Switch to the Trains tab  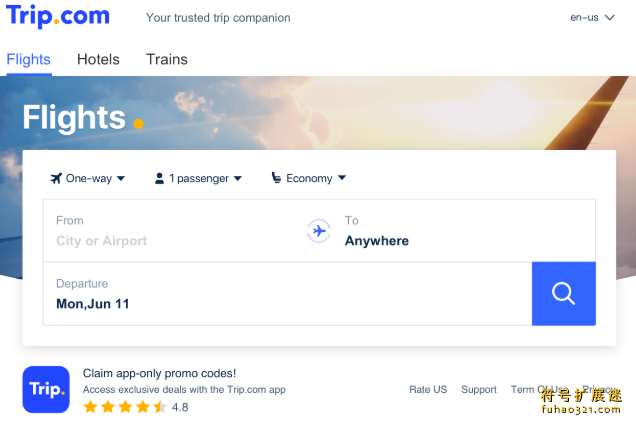tap(167, 59)
